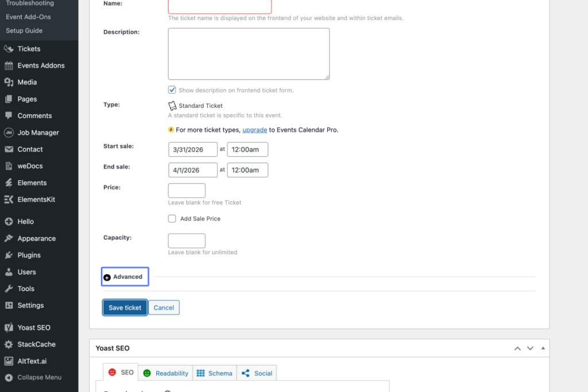588x392 pixels.
Task: Click the Job Manager icon
Action: (x=9, y=132)
